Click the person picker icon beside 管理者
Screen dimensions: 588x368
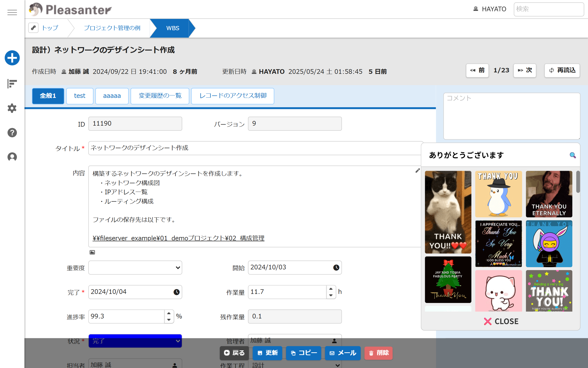pyautogui.click(x=334, y=341)
